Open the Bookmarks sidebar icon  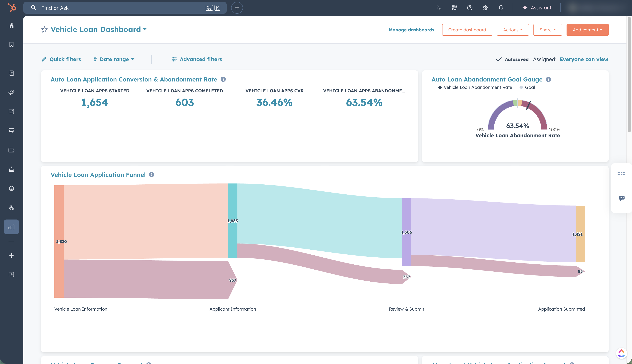tap(11, 45)
